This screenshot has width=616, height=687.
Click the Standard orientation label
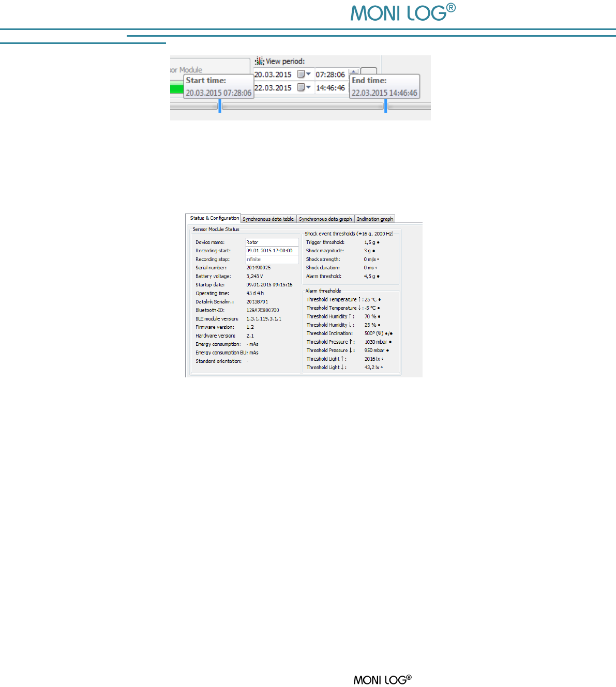[x=218, y=361]
